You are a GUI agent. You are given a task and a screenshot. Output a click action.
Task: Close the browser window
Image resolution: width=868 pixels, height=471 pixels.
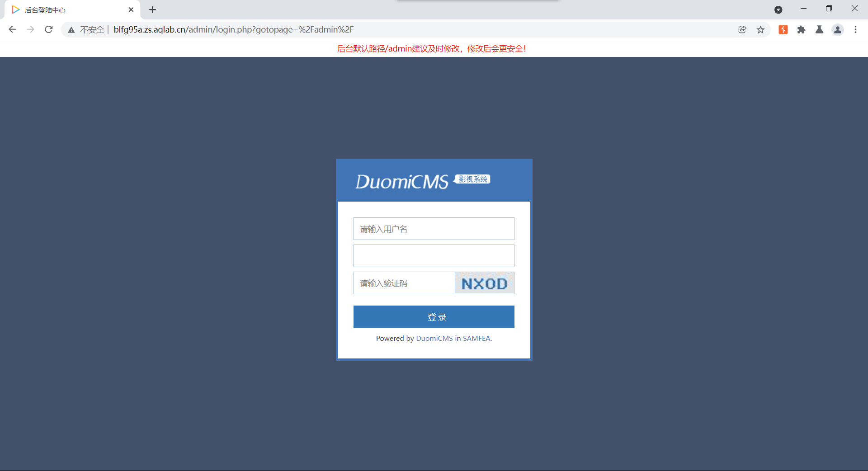(x=855, y=9)
